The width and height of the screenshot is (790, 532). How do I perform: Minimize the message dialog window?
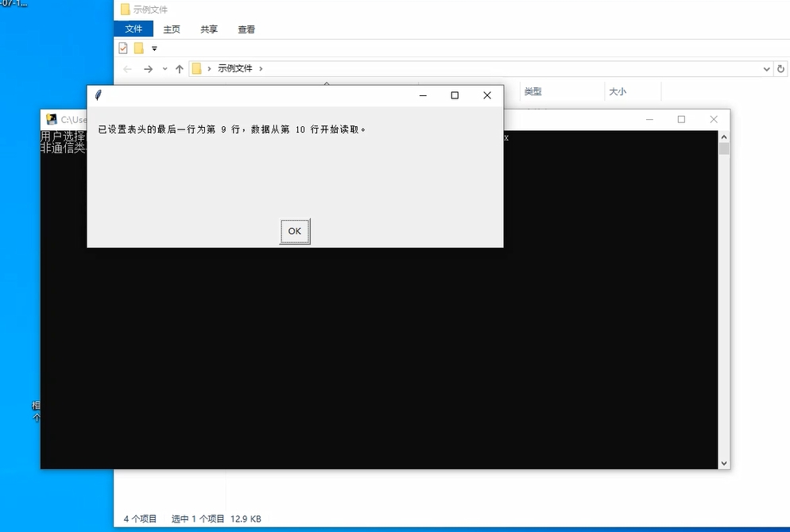[x=423, y=95]
